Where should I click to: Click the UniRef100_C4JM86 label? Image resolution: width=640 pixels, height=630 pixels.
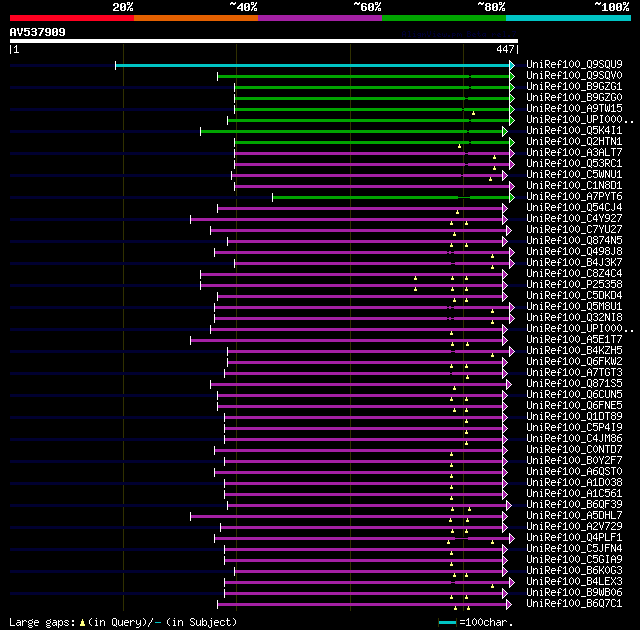point(574,439)
